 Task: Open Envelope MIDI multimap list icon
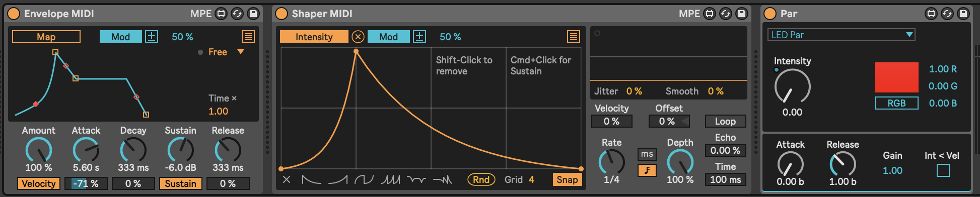pos(248,37)
